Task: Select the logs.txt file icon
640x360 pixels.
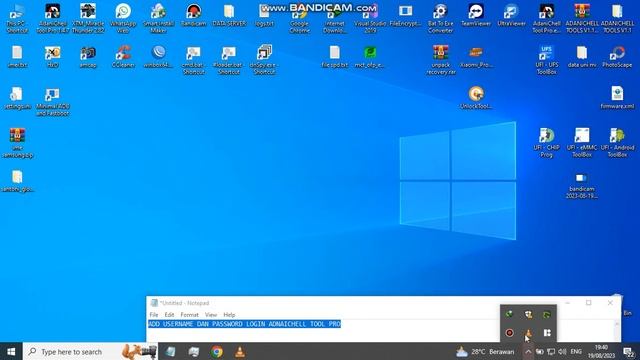Action: pyautogui.click(x=264, y=16)
